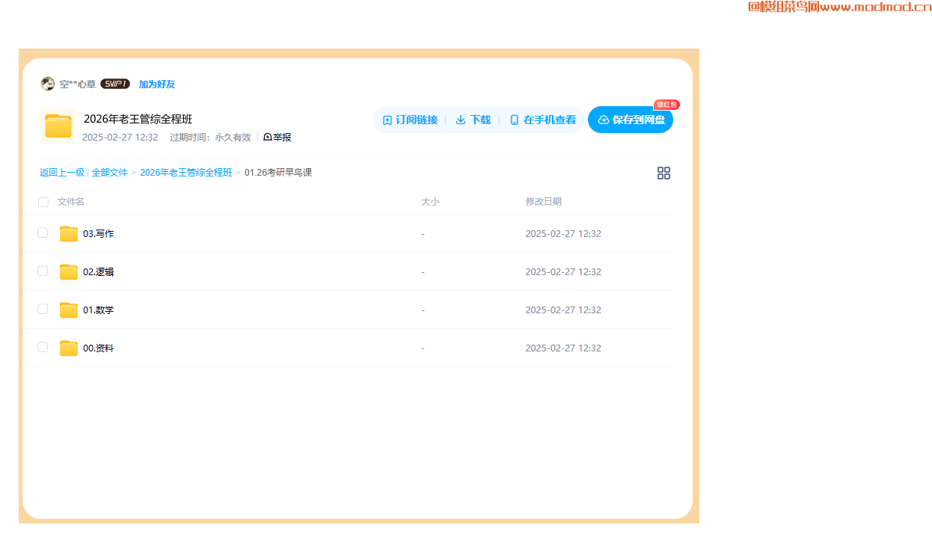Check the box for 03.写作
This screenshot has height=560, width=932.
point(43,233)
